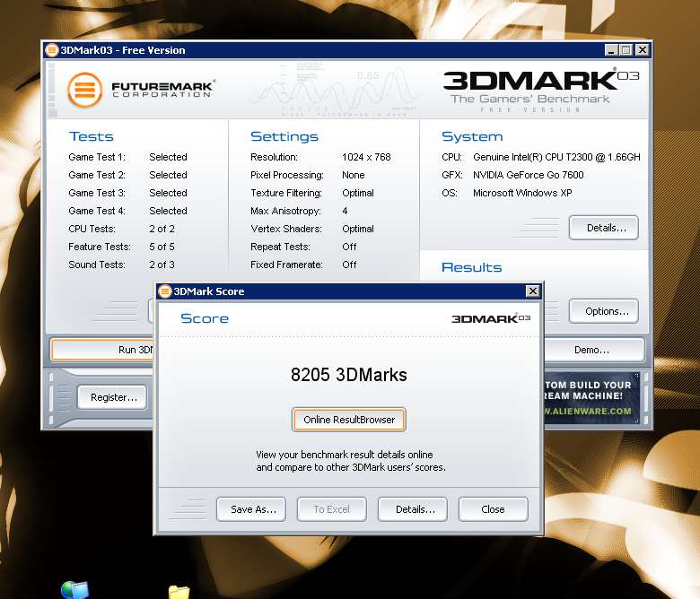
Task: Click the Max Anisotropy value 4
Action: tap(345, 211)
